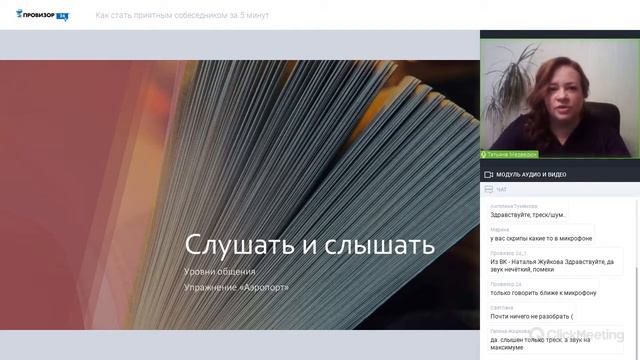640x360 pixels.
Task: Click the chat panel icon beside Чат
Action: tap(488, 189)
